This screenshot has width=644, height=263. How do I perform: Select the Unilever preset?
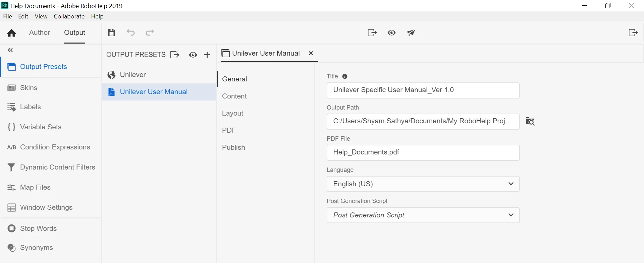[x=159, y=75]
